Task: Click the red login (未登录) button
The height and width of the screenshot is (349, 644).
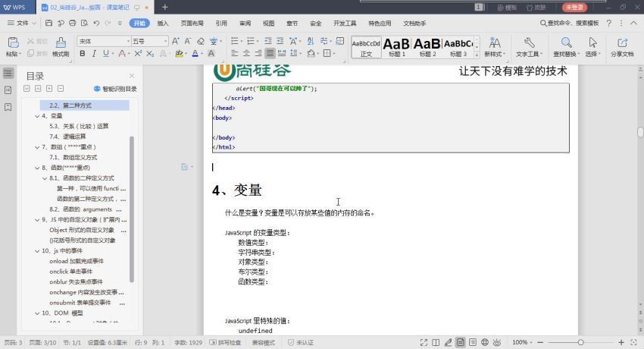Action: pyautogui.click(x=574, y=7)
